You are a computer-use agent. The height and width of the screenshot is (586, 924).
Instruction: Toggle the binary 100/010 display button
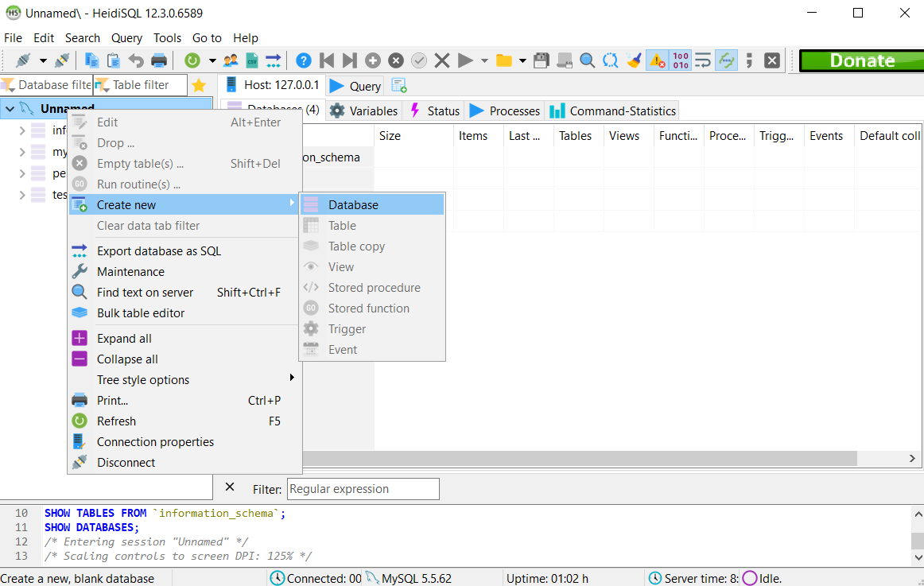click(681, 60)
